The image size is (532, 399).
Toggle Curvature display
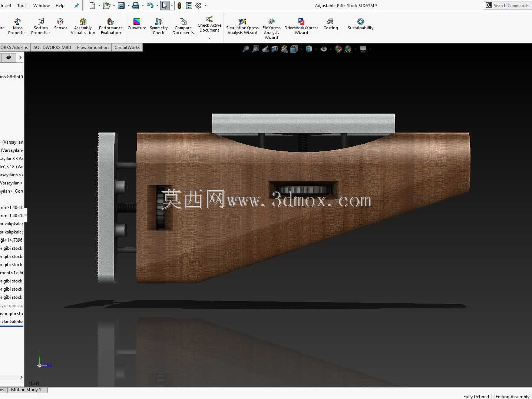tap(137, 24)
